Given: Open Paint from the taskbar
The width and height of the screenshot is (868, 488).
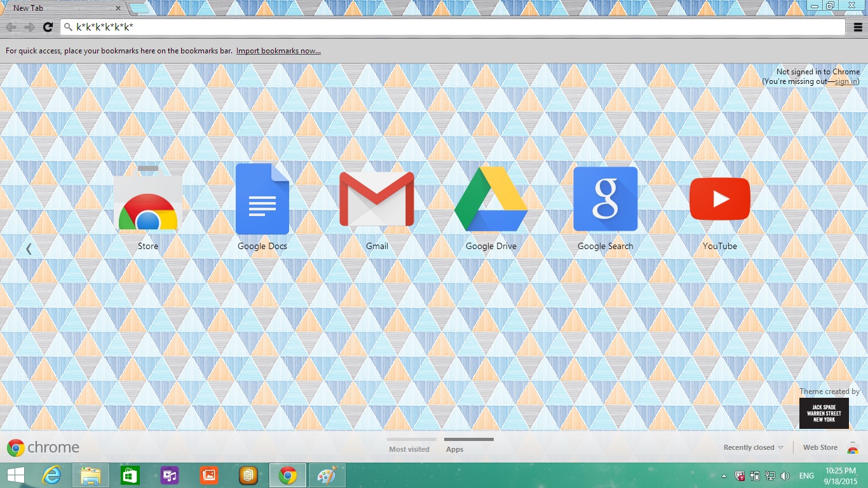Looking at the screenshot, I should point(326,475).
